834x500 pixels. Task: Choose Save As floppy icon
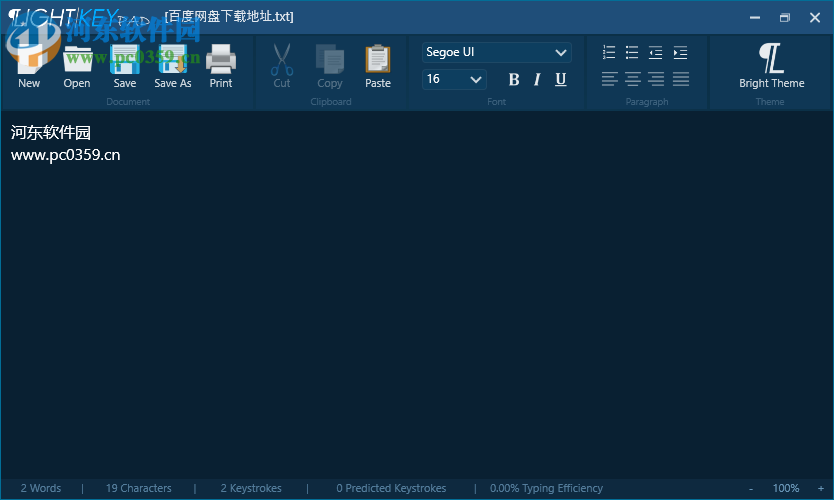pos(173,66)
